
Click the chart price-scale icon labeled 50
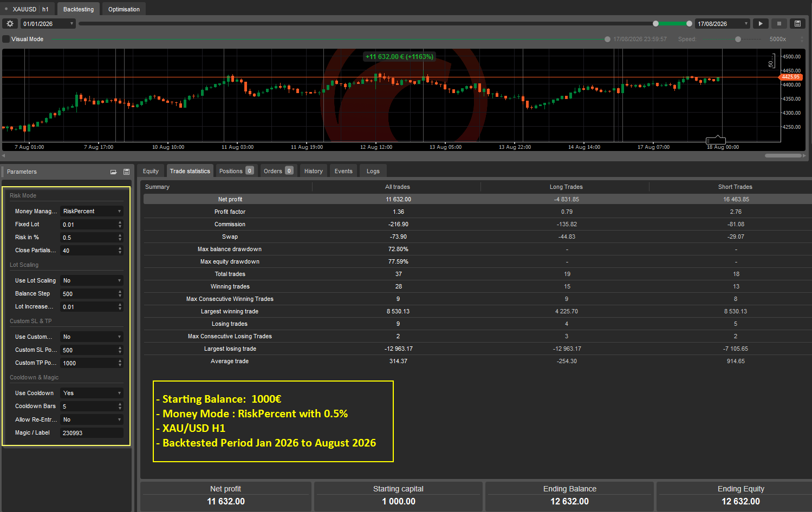click(x=771, y=61)
